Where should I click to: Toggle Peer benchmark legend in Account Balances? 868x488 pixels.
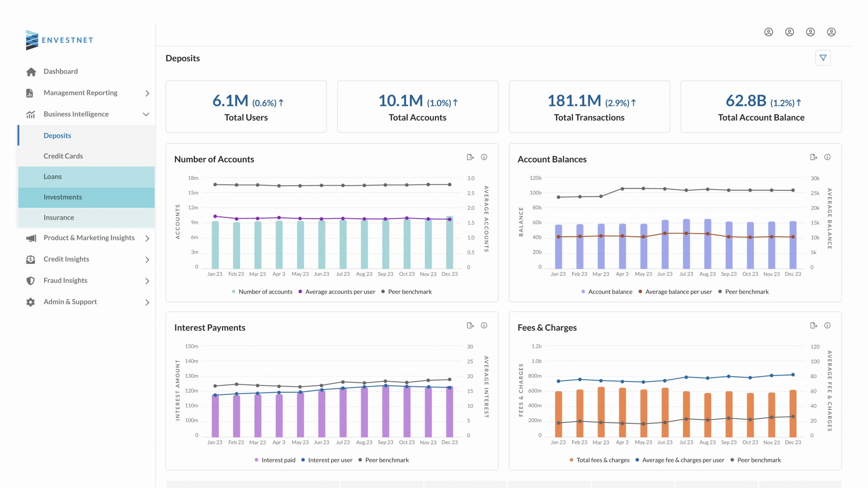click(744, 292)
